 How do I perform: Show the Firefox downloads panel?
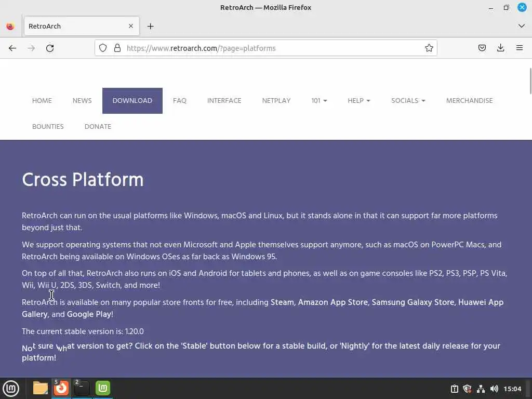click(x=500, y=48)
